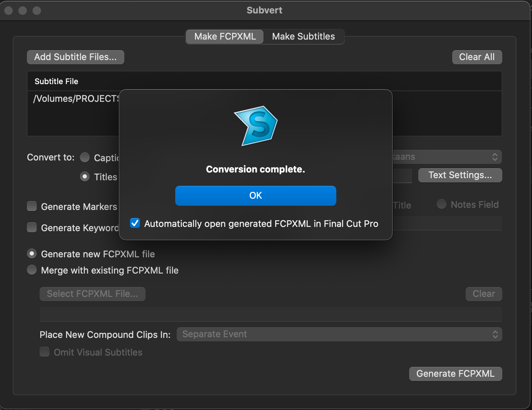The image size is (532, 410).
Task: Expand Place New Compound Clips In dropdown
Action: [x=339, y=334]
